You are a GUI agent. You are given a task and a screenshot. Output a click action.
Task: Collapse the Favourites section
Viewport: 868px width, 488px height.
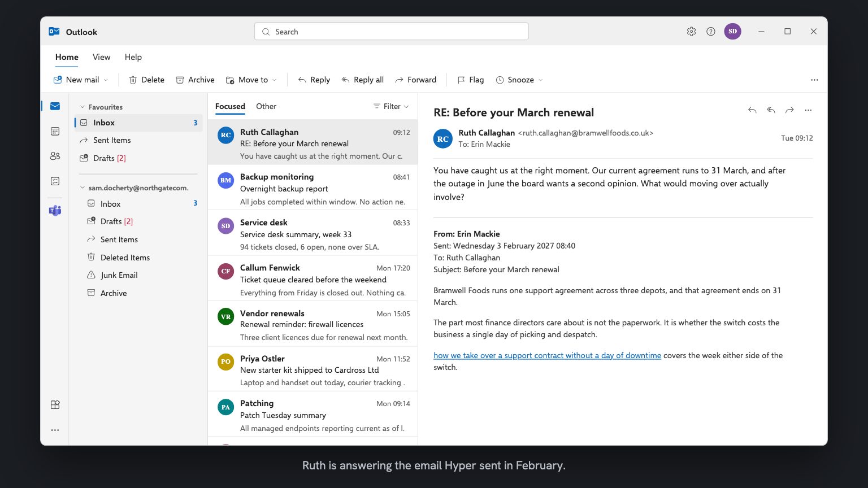[83, 107]
